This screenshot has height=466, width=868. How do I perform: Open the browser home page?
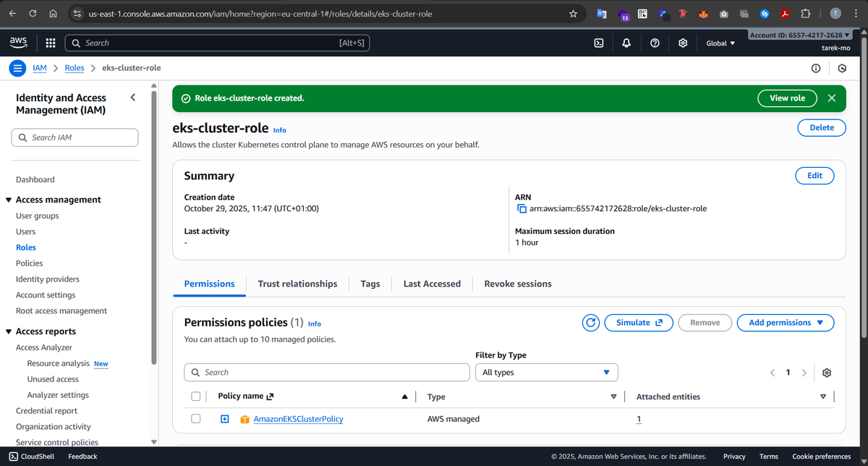pos(53,13)
